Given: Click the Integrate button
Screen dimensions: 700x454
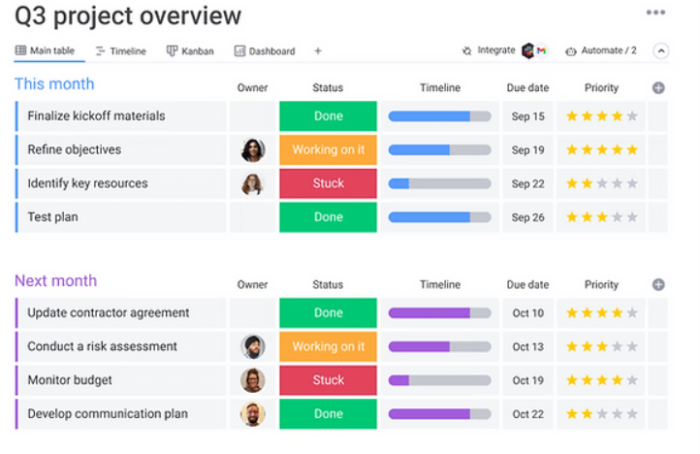Looking at the screenshot, I should 489,50.
